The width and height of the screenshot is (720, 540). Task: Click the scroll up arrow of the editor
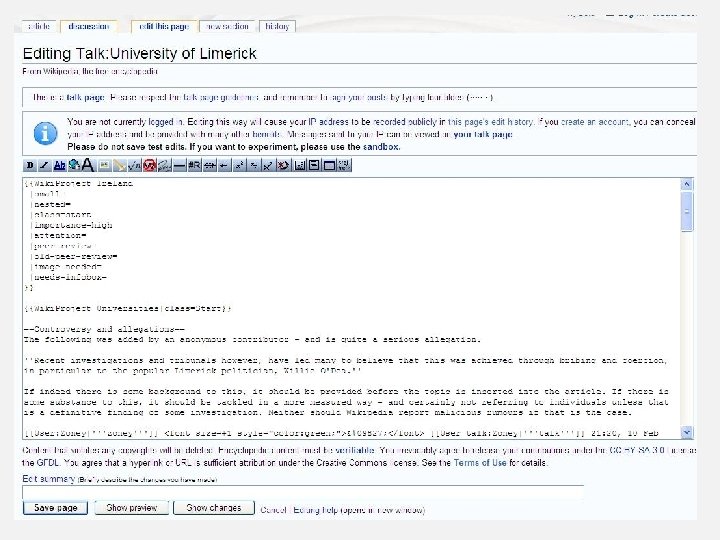[687, 185]
